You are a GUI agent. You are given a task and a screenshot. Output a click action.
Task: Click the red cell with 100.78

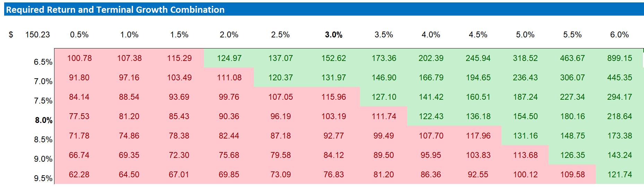point(79,58)
